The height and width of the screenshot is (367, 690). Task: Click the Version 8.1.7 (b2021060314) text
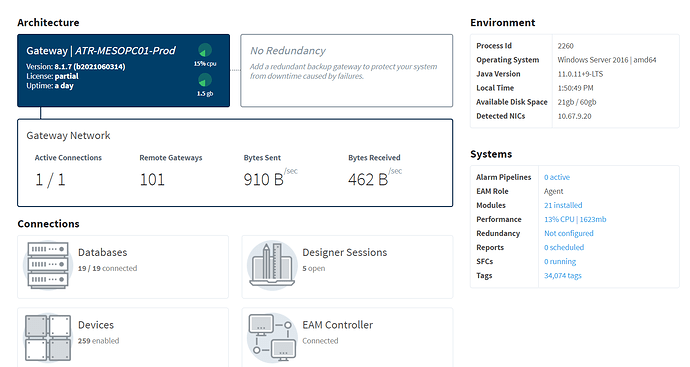pos(76,66)
